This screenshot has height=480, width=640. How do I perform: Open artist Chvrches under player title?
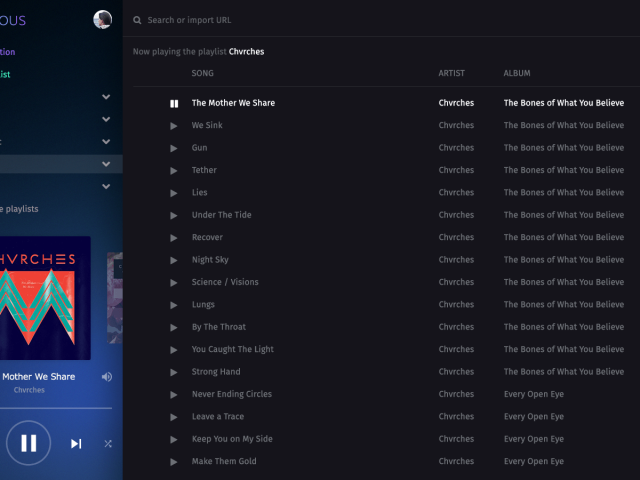(x=29, y=390)
